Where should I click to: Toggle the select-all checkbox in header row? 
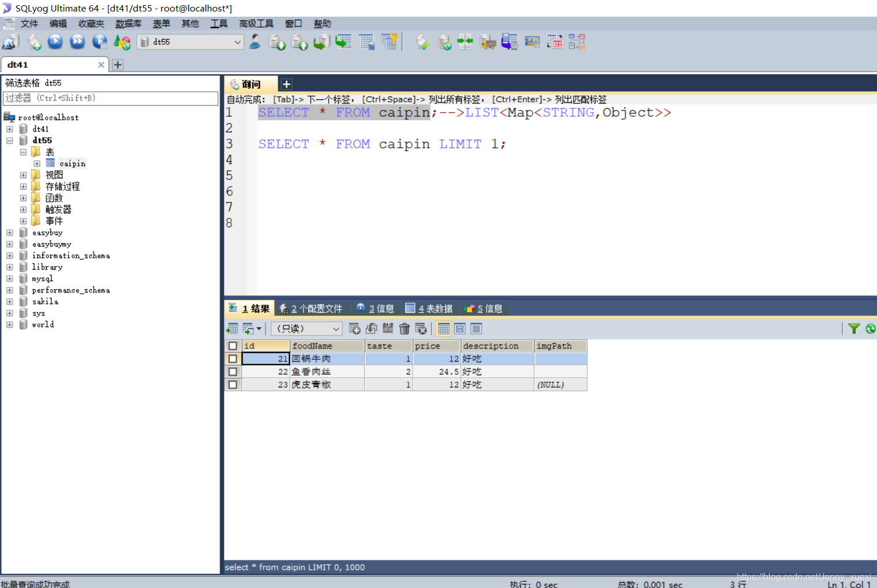[x=233, y=345]
